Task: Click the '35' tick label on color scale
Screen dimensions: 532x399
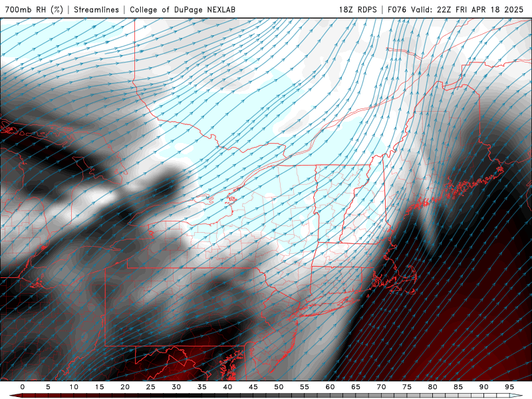Action: pyautogui.click(x=202, y=387)
